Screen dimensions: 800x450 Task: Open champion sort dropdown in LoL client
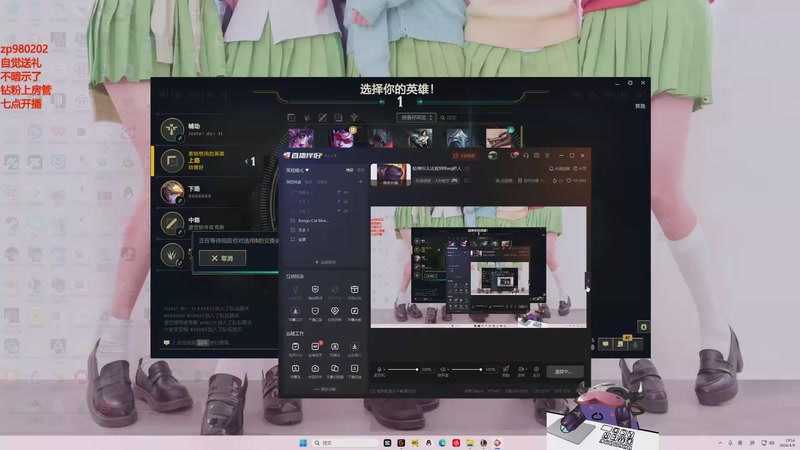416,117
